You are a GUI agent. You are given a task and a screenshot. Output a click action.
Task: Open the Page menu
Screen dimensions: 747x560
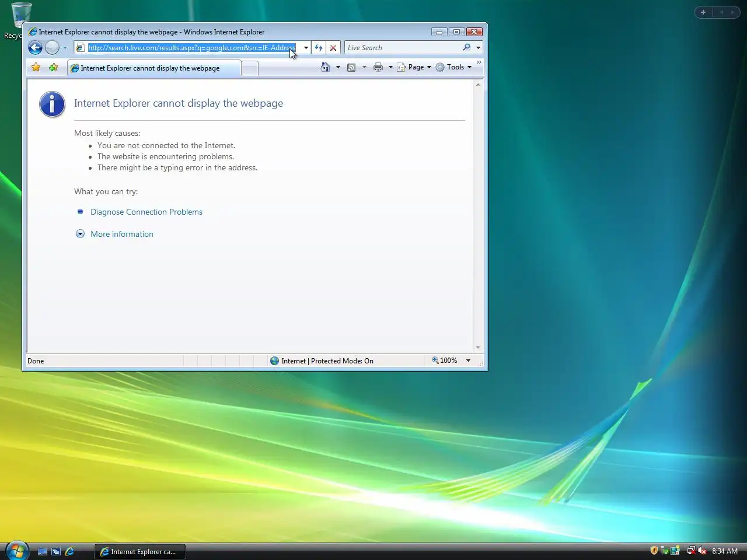[x=414, y=67]
